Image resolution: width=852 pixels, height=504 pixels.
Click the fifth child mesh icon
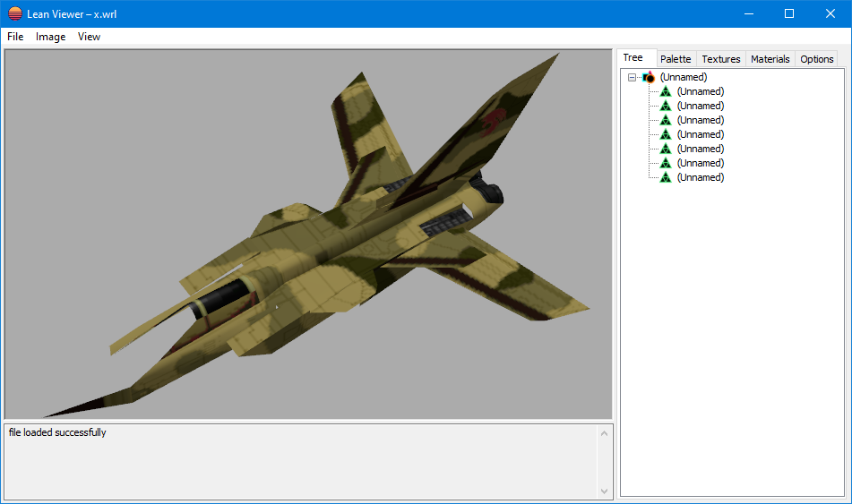click(x=666, y=149)
